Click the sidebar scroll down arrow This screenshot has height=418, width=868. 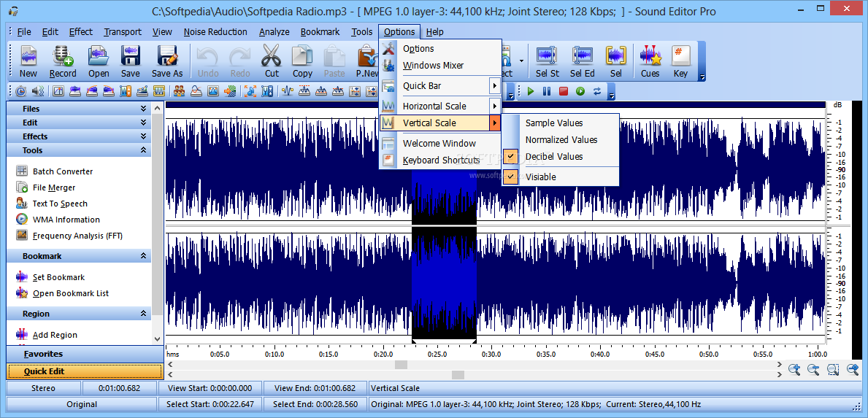pyautogui.click(x=158, y=339)
